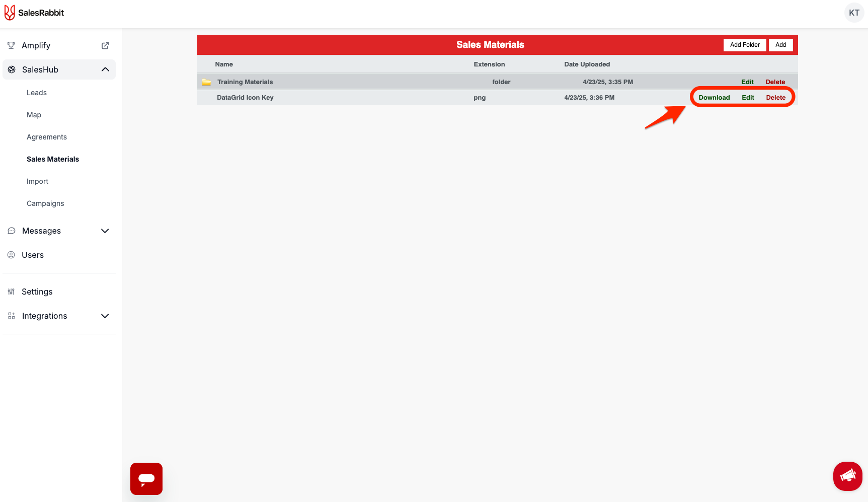Image resolution: width=868 pixels, height=502 pixels.
Task: Click the Add Folder button
Action: (745, 45)
